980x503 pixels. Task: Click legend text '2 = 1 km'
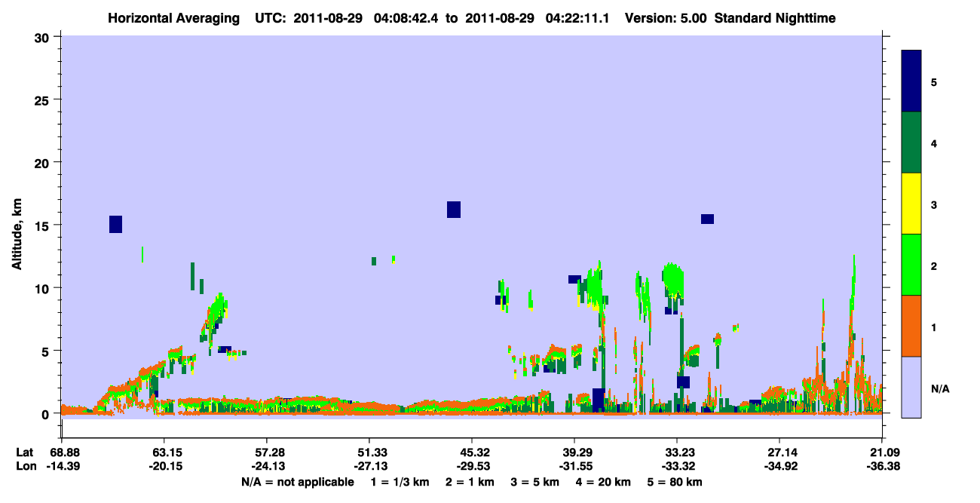coord(470,482)
